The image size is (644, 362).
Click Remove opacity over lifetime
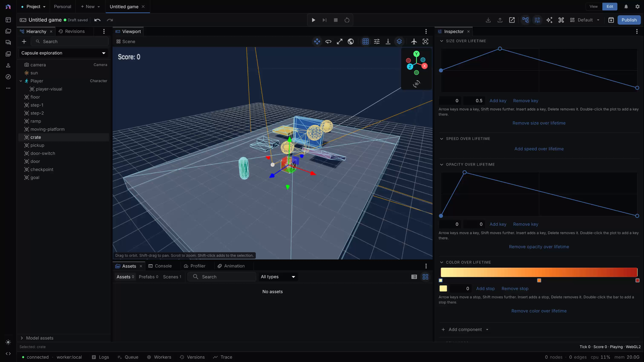(539, 247)
